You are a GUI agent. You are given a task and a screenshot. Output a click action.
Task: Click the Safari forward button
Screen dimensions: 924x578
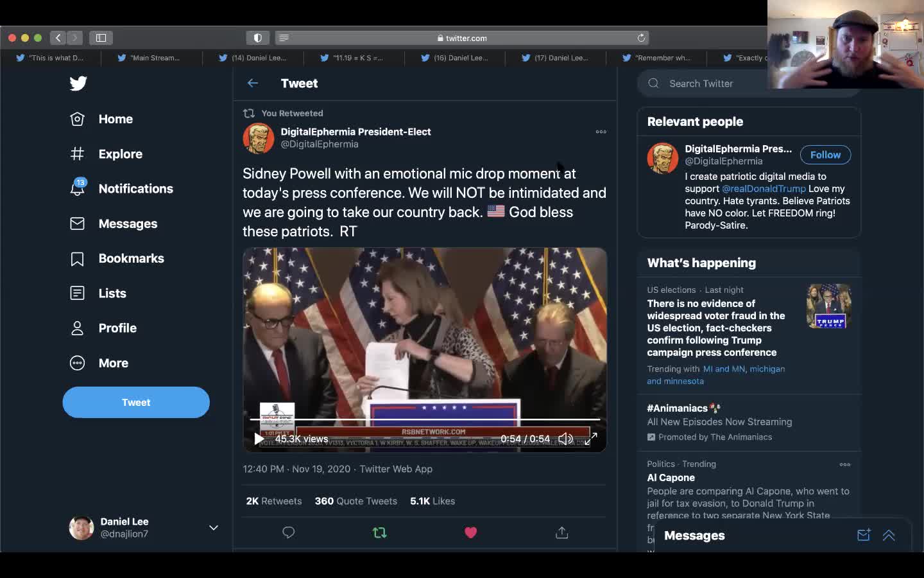pos(74,38)
